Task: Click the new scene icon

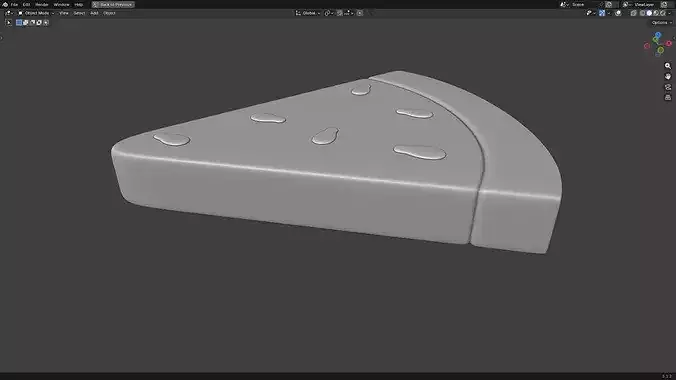Action: pyautogui.click(x=608, y=4)
